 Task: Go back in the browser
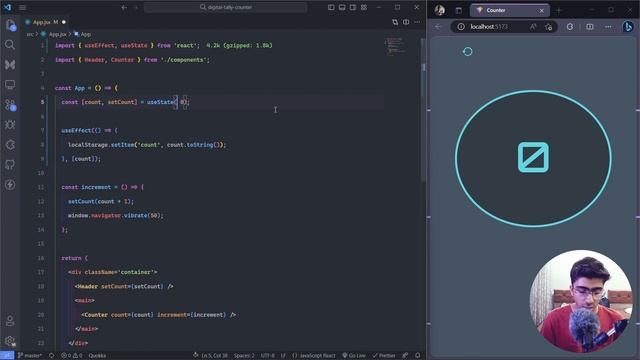[438, 27]
